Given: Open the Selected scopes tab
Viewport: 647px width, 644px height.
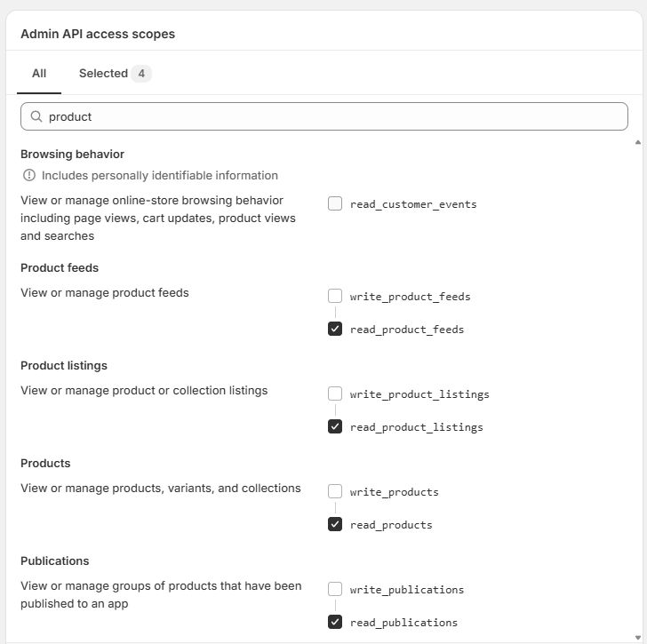Looking at the screenshot, I should click(x=103, y=74).
